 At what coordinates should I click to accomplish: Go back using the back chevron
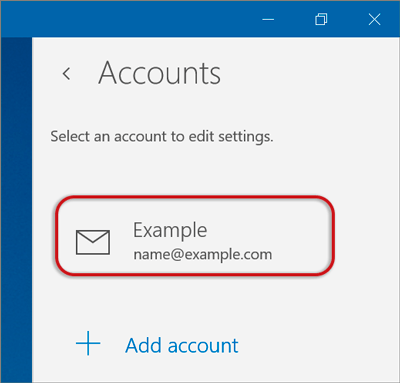point(67,74)
